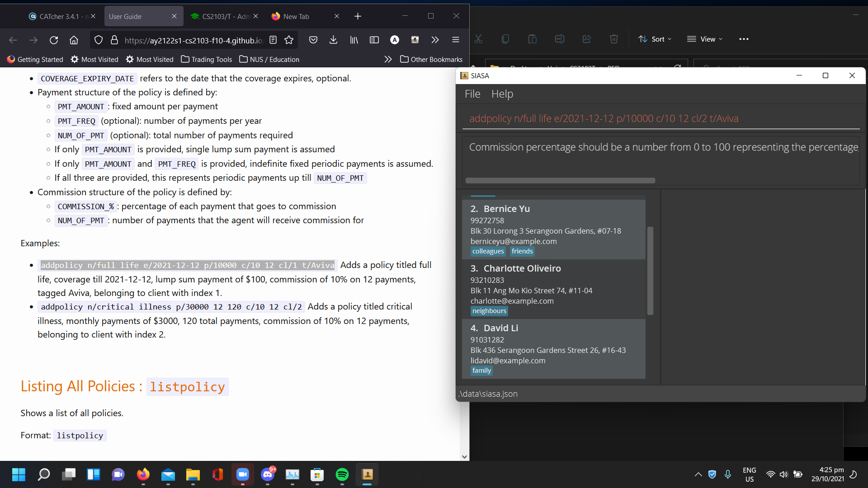
Task: Click the Help menu in SIASA
Action: coord(503,94)
